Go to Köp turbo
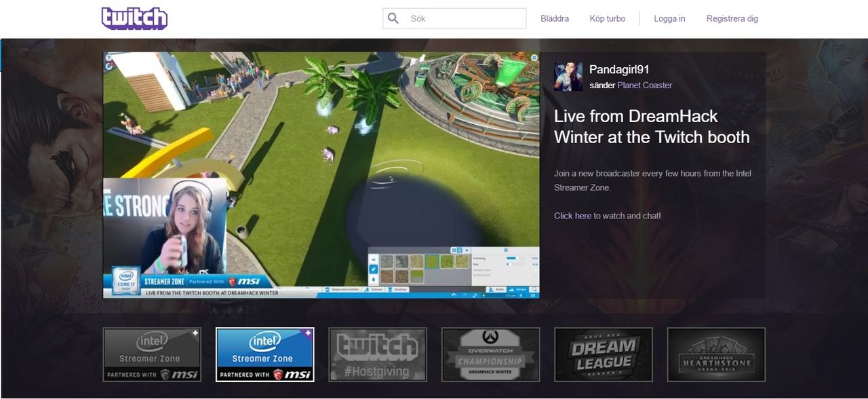This screenshot has width=868, height=399. [608, 18]
